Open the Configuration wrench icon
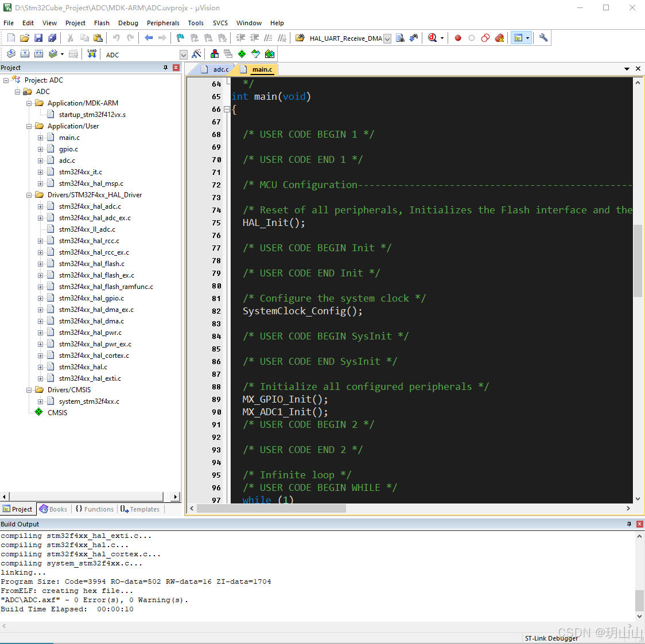 (x=543, y=38)
